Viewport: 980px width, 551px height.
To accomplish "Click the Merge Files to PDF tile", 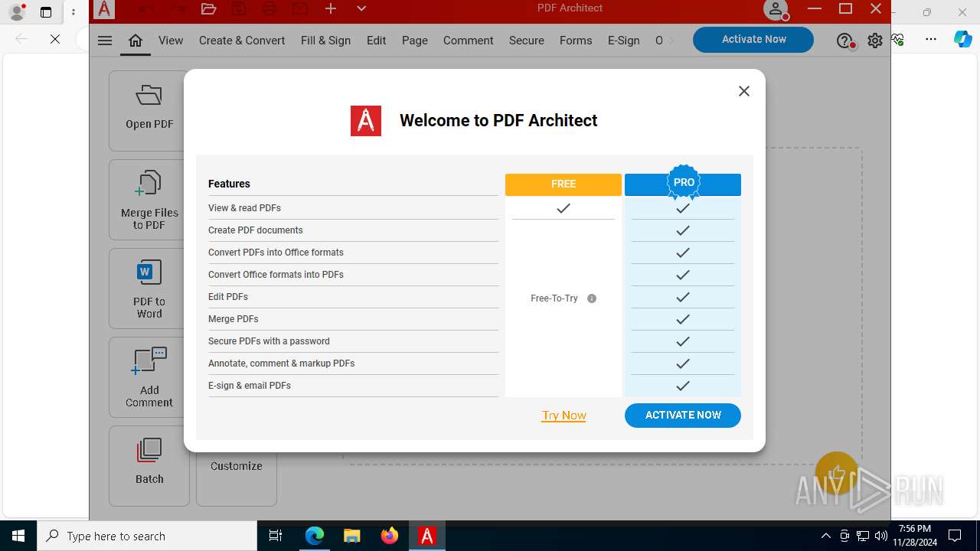I will point(149,200).
